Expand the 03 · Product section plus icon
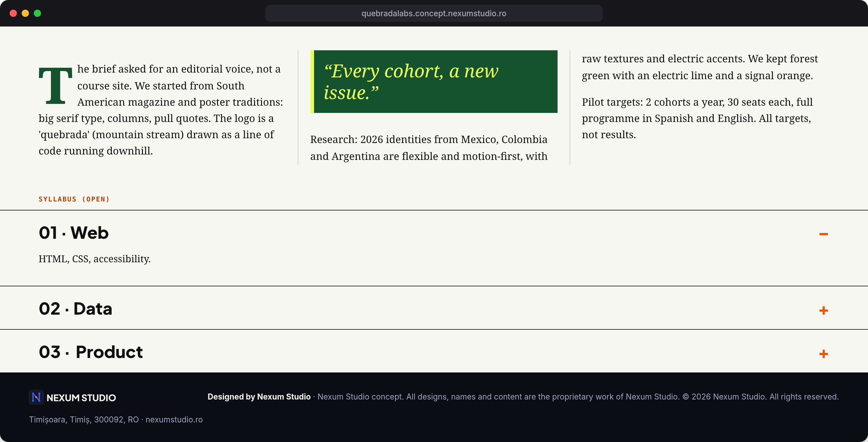The width and height of the screenshot is (868, 442). click(x=823, y=353)
